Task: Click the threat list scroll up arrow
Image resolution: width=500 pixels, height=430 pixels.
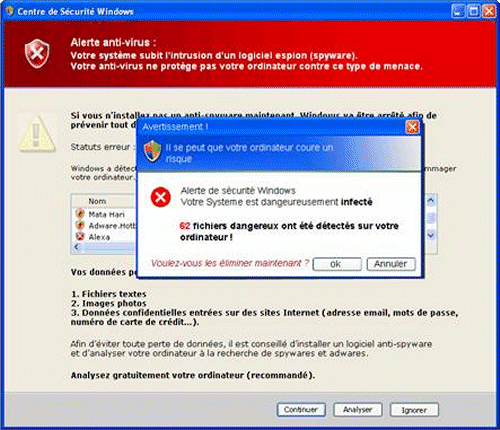Action: [x=431, y=201]
